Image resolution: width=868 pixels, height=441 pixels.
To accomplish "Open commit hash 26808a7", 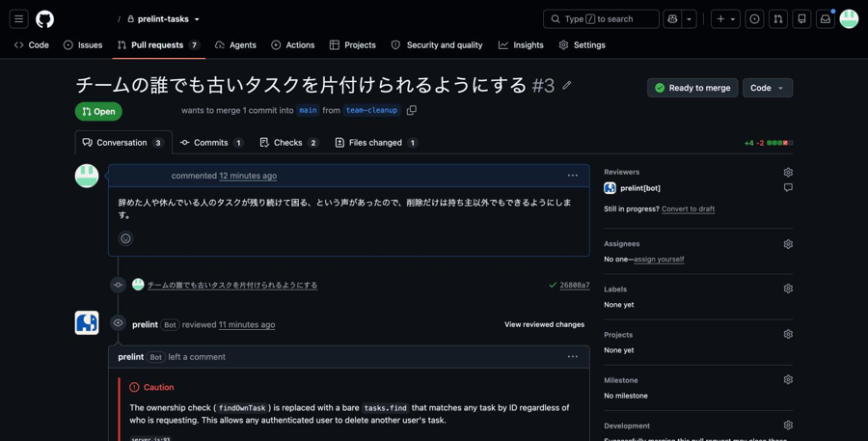I will [575, 286].
